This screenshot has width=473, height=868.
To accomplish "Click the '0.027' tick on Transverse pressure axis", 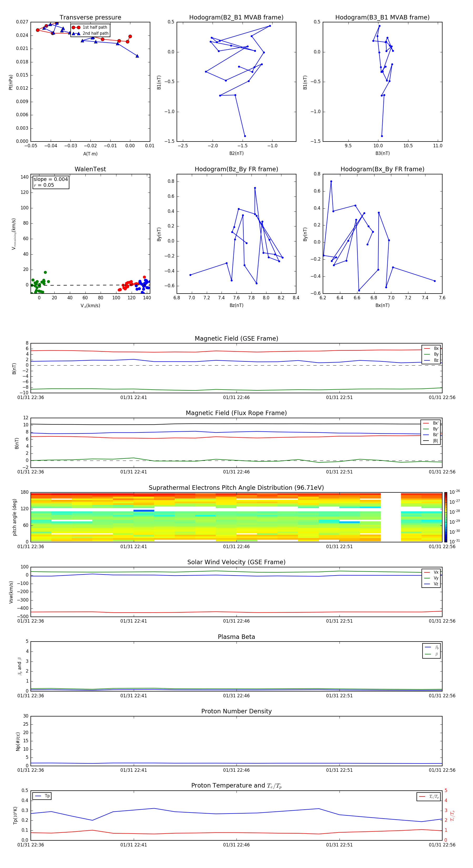I will tap(22, 22).
